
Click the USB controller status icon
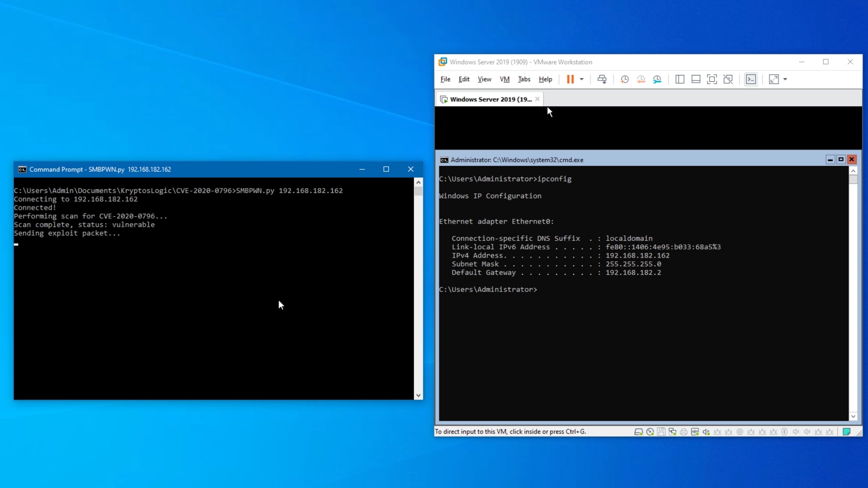coord(695,432)
